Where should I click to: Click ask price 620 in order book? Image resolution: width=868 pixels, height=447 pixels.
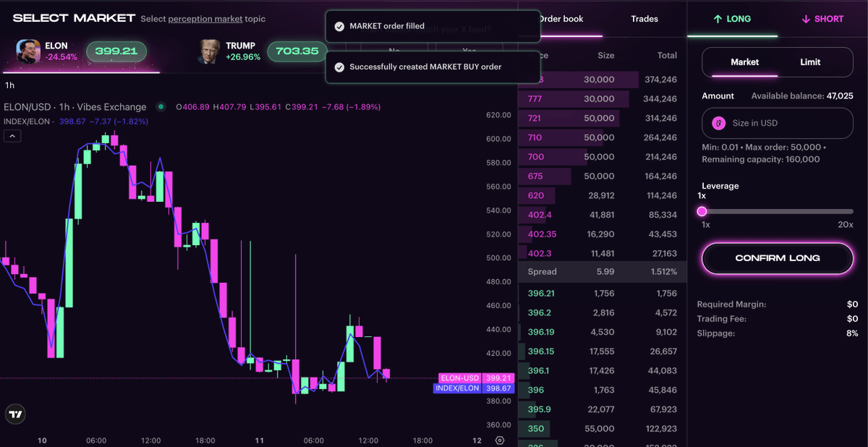tap(536, 195)
